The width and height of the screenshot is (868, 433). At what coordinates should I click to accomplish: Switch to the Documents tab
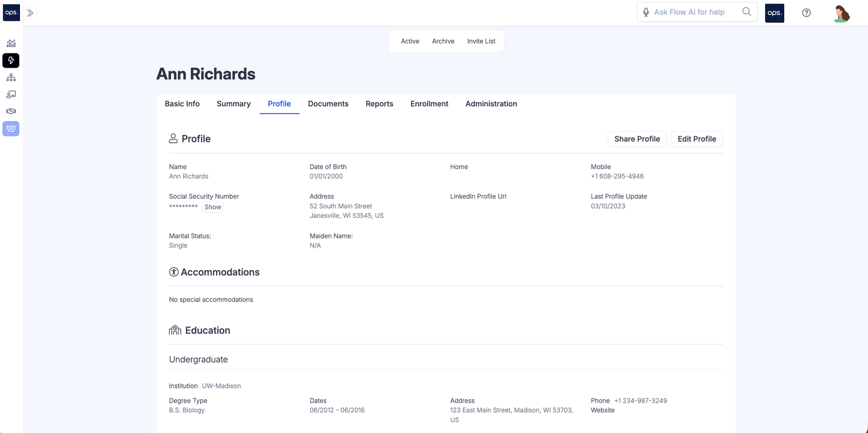328,104
